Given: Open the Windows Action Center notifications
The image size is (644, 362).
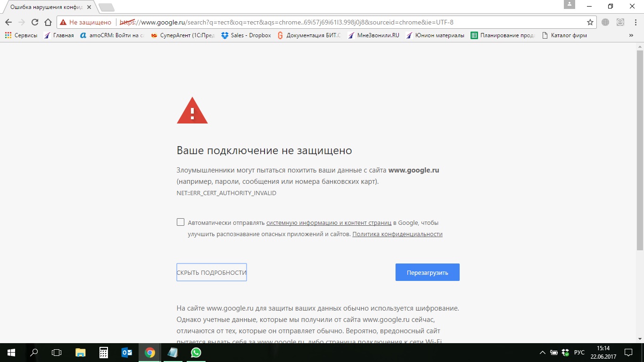Looking at the screenshot, I should point(628,353).
